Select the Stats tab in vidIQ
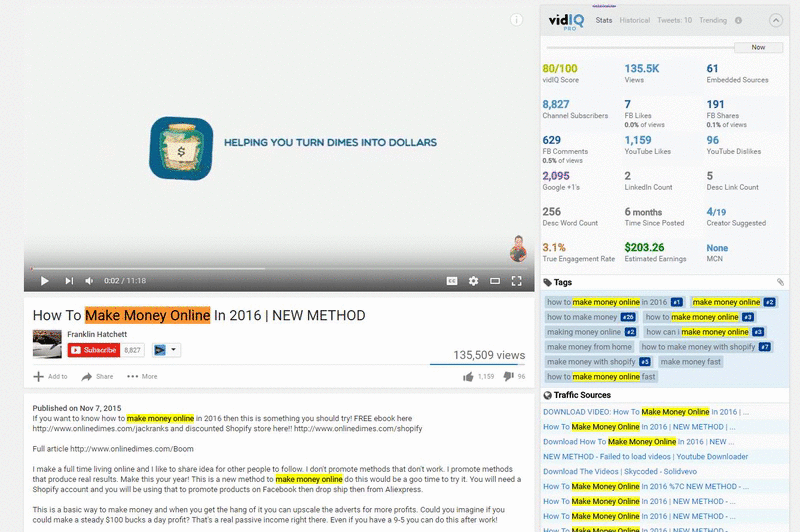The width and height of the screenshot is (800, 532). [x=604, y=20]
